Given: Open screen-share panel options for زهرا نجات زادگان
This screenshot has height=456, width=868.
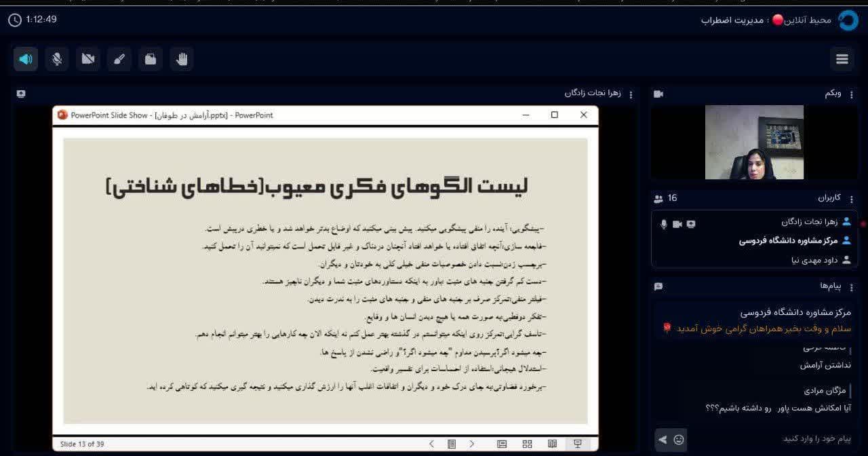Looking at the screenshot, I should pyautogui.click(x=631, y=94).
